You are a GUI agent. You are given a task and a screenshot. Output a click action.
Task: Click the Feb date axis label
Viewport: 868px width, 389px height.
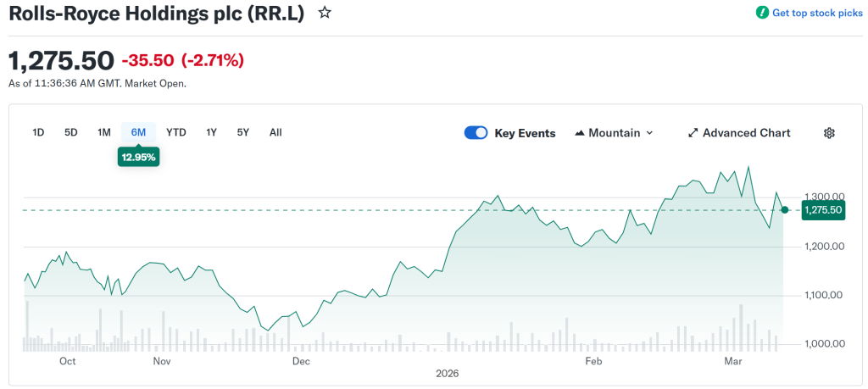pyautogui.click(x=593, y=361)
